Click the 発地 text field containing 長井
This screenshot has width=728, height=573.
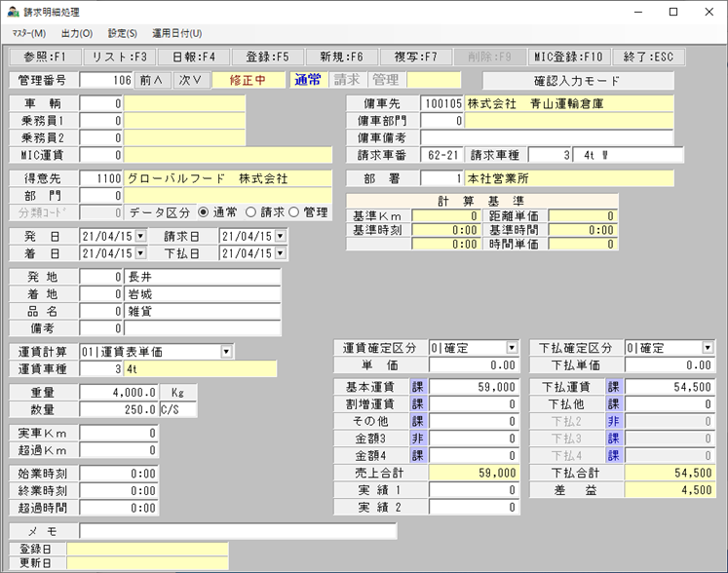pos(203,277)
